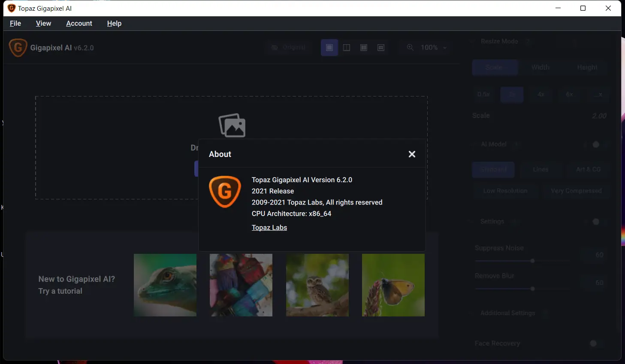Select the Width resize mode tab
This screenshot has height=364, width=625.
tap(540, 67)
